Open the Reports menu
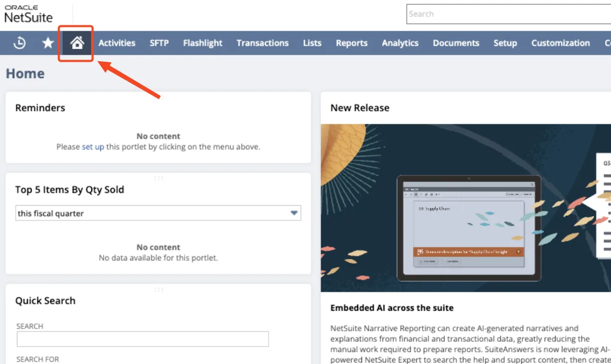This screenshot has height=364, width=611. coord(351,43)
